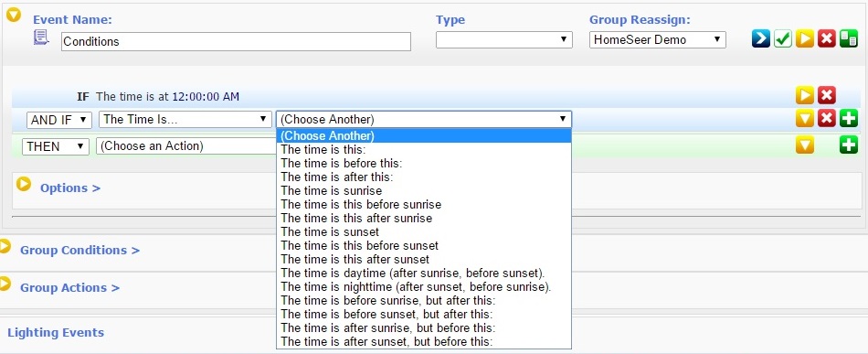
Task: Open the Type dropdown
Action: coord(503,39)
